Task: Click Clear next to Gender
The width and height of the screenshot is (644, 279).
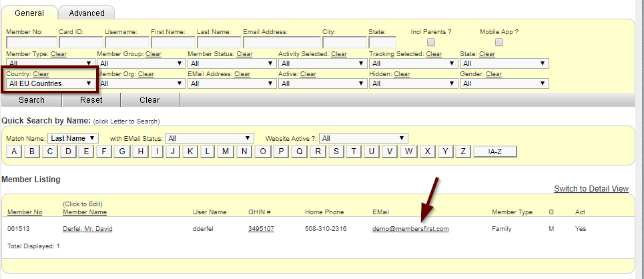Action: pyautogui.click(x=494, y=74)
